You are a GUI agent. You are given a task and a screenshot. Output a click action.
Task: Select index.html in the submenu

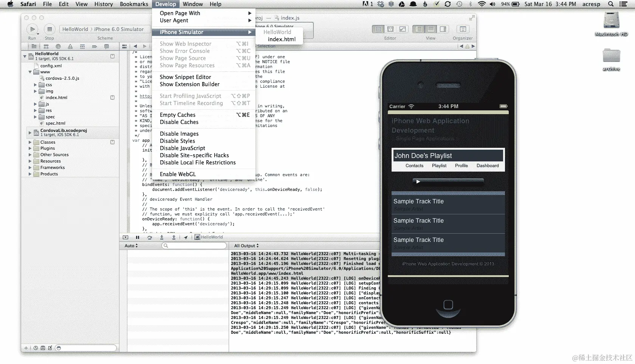[282, 39]
